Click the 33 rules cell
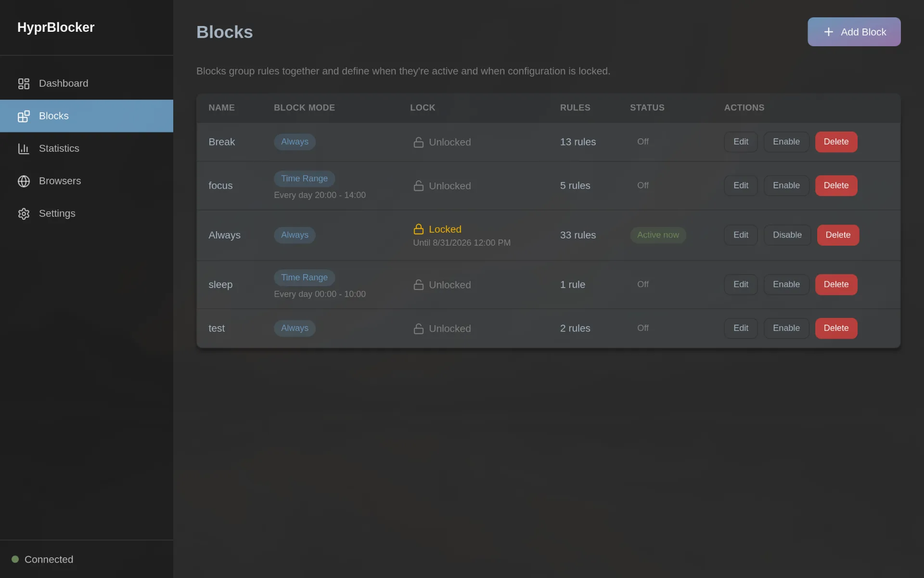 point(577,235)
